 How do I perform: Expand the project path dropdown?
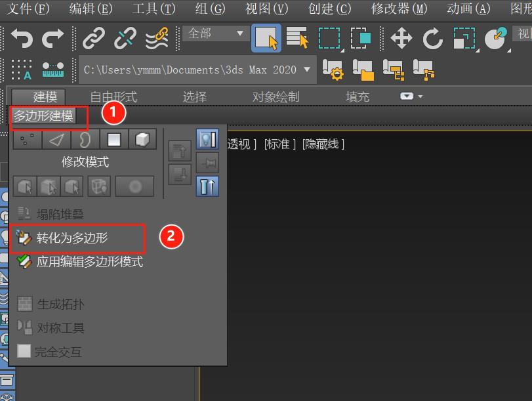(x=307, y=70)
